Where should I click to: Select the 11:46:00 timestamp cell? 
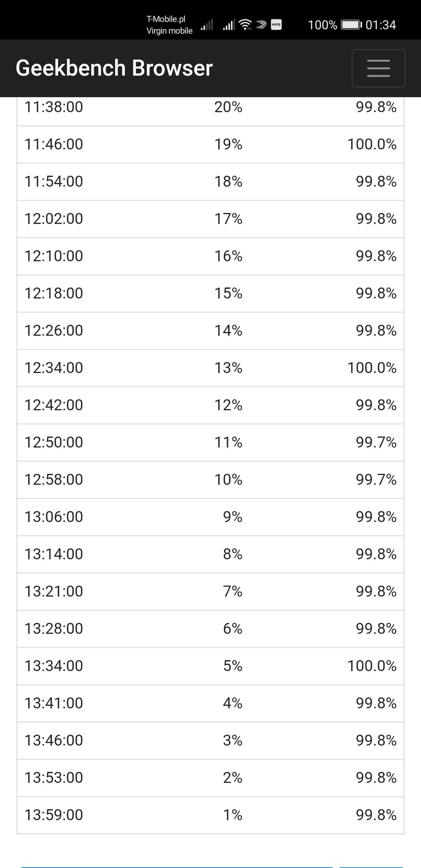(54, 144)
